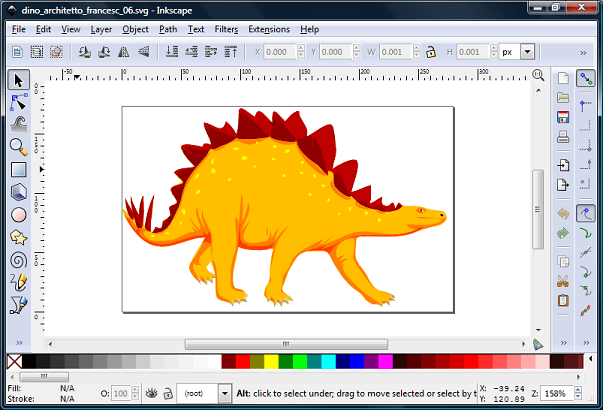This screenshot has width=603, height=410.
Task: Click the New document icon
Action: tap(563, 78)
